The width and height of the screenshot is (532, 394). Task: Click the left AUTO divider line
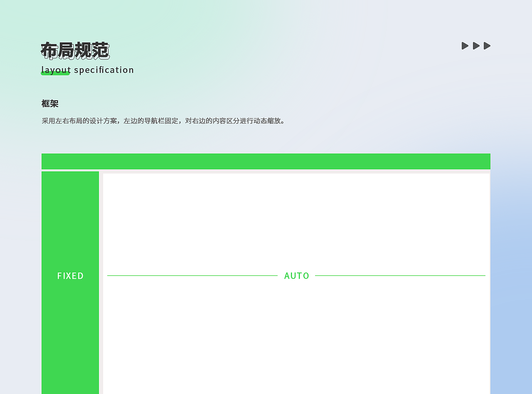(x=191, y=275)
